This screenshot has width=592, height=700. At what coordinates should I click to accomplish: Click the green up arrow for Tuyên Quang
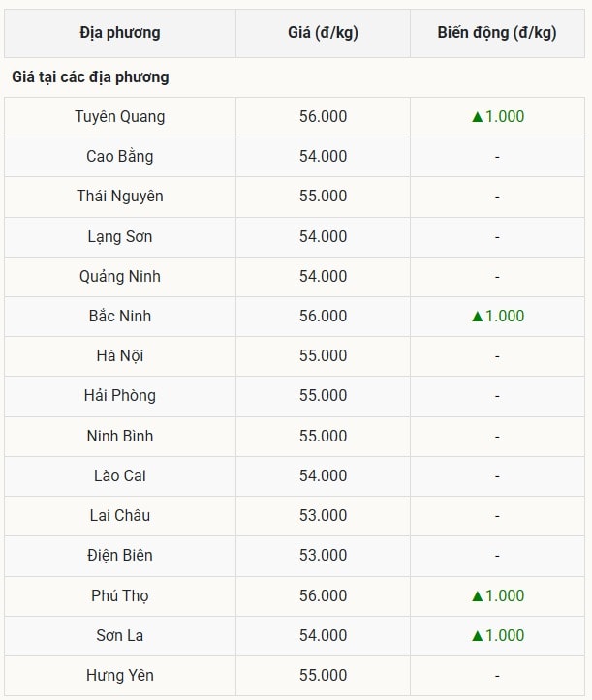pos(477,117)
